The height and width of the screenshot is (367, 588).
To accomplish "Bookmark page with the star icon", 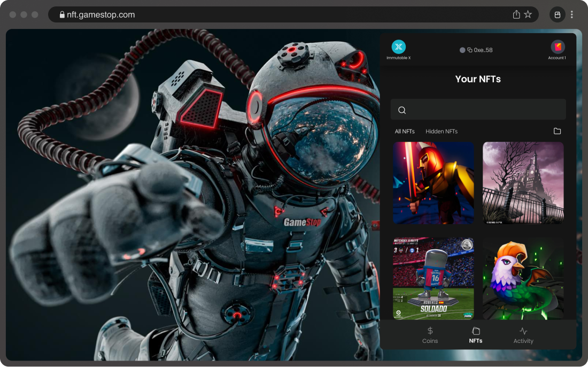I will 528,15.
